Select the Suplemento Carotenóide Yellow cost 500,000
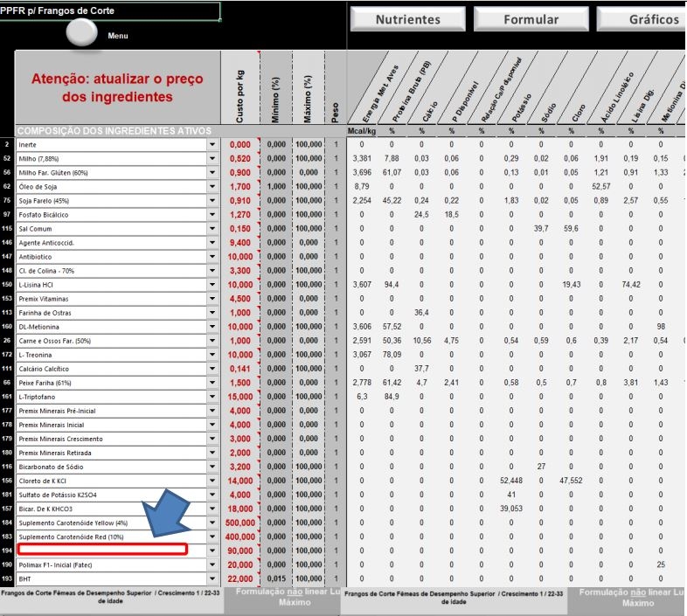The height and width of the screenshot is (616, 687). [x=240, y=523]
